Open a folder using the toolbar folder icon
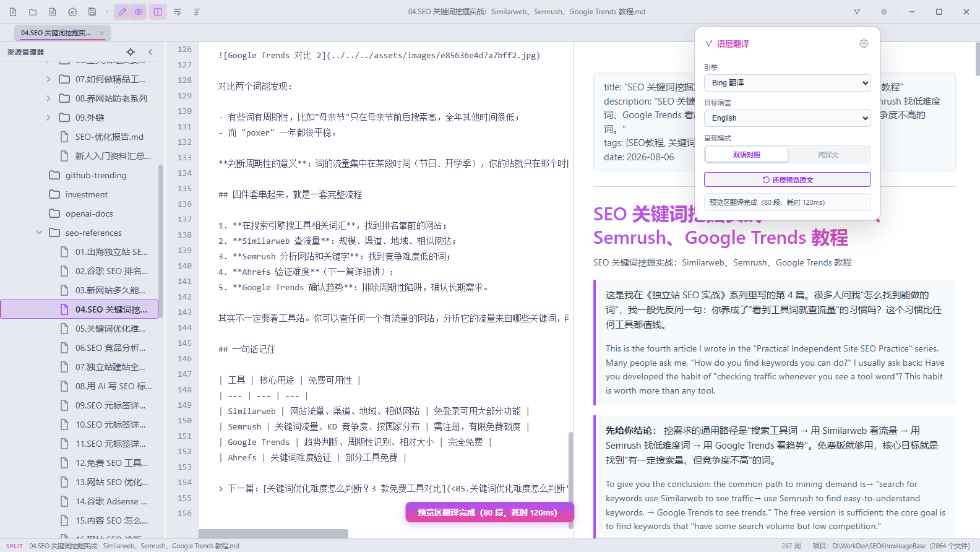 (33, 12)
